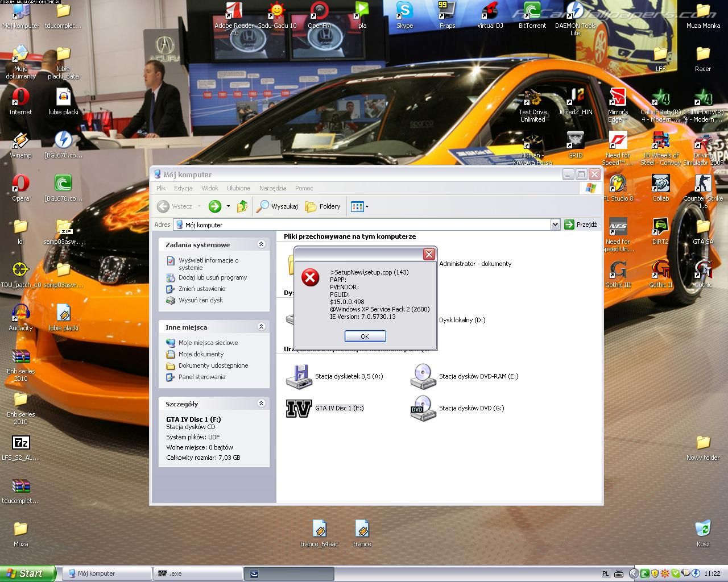728x582 pixels.
Task: Close the setup error dialog
Action: (x=429, y=255)
